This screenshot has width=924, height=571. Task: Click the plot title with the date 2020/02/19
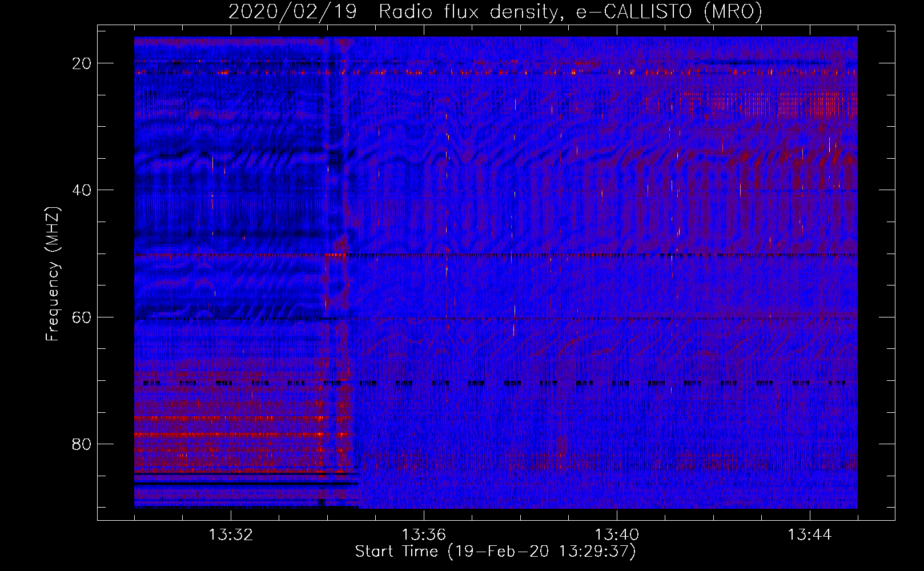(495, 12)
